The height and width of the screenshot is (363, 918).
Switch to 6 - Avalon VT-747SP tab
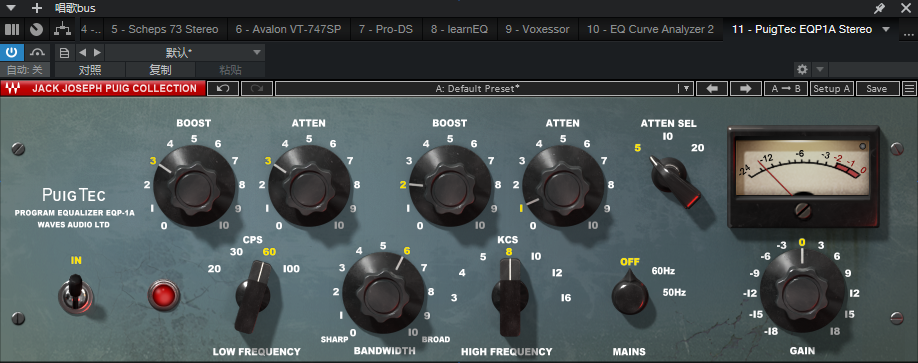click(288, 29)
